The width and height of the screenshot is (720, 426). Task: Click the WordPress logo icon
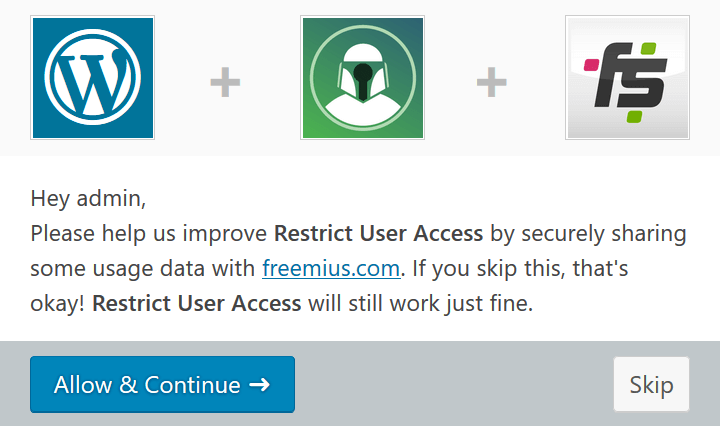coord(92,78)
